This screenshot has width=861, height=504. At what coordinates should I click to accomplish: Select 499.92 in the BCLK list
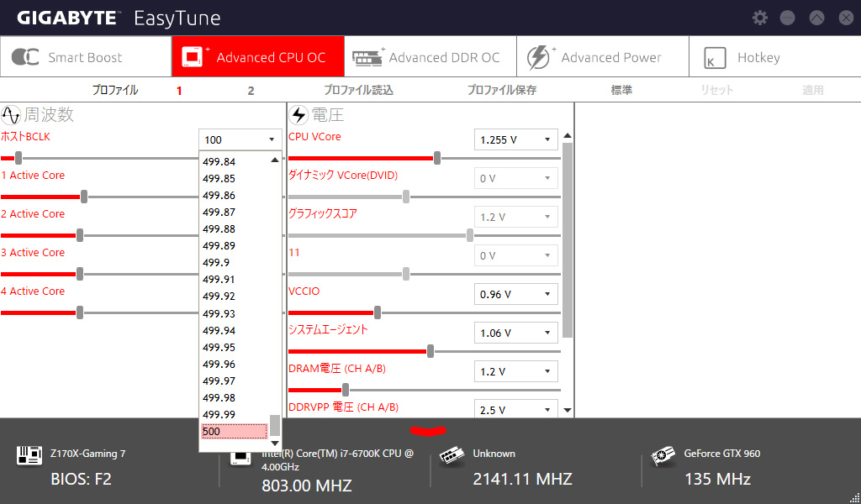pos(235,297)
